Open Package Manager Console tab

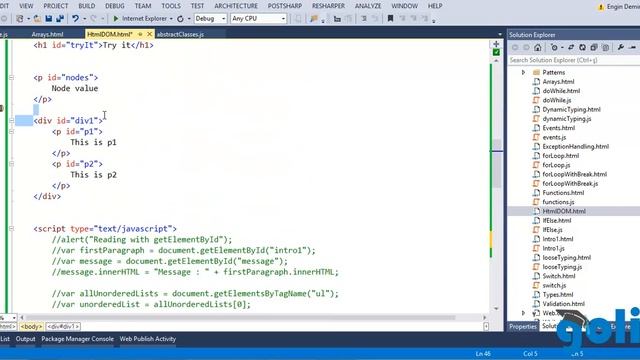click(77, 339)
